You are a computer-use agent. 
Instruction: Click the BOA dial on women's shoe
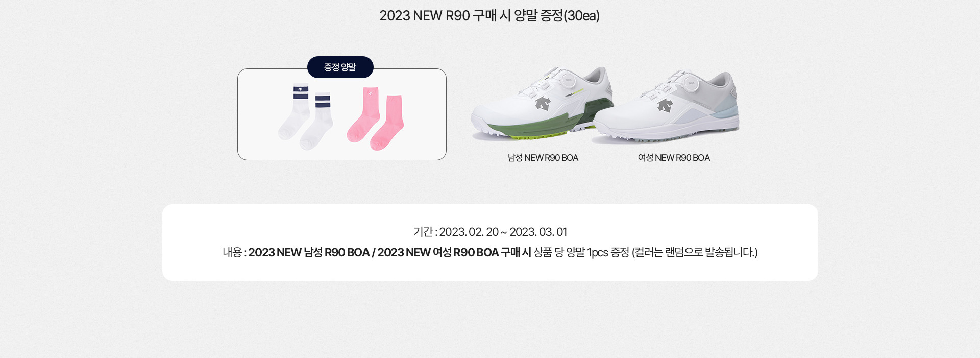point(691,83)
